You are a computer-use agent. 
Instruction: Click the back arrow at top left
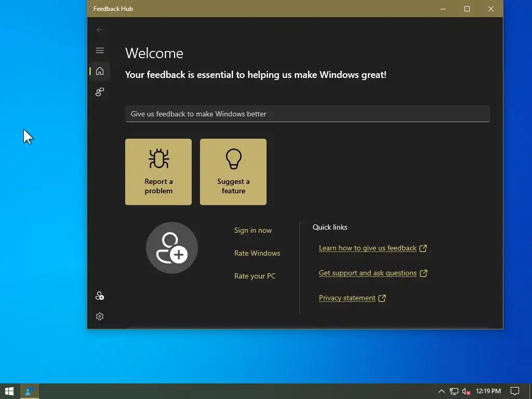[99, 30]
